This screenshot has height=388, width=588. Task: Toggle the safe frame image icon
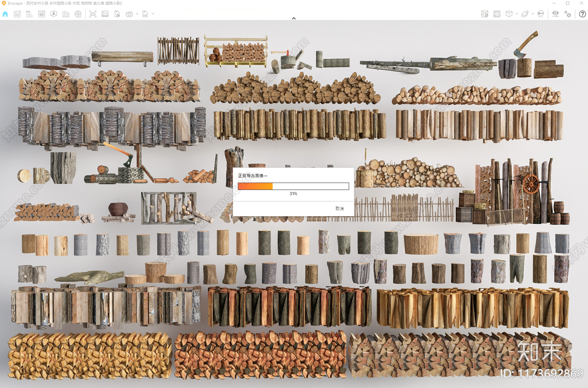tap(497, 14)
